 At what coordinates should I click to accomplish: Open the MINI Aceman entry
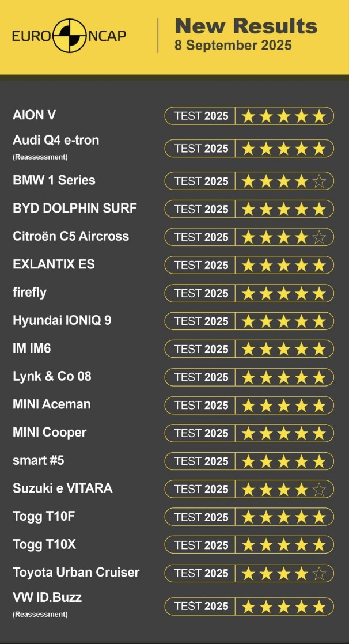[52, 404]
